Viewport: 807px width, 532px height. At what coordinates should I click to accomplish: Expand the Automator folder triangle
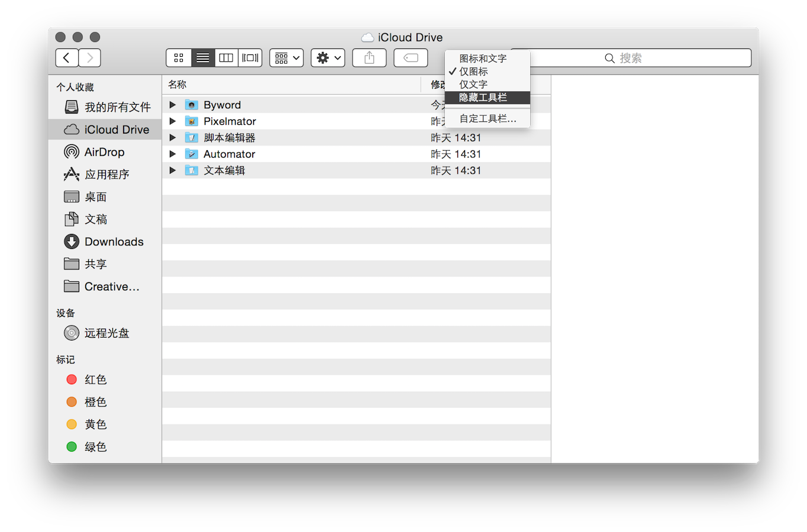point(173,154)
